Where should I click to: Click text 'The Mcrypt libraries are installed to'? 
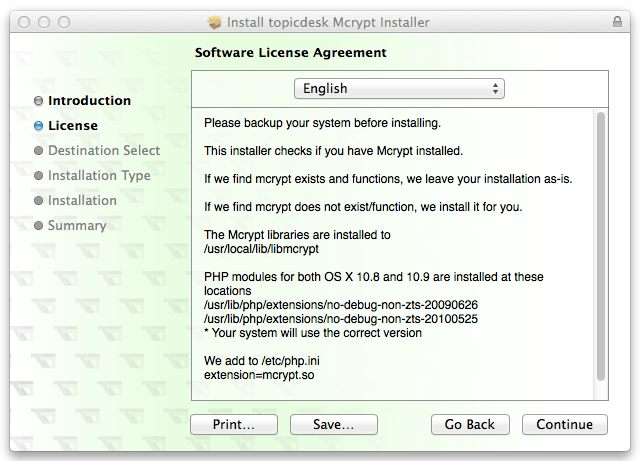point(297,235)
